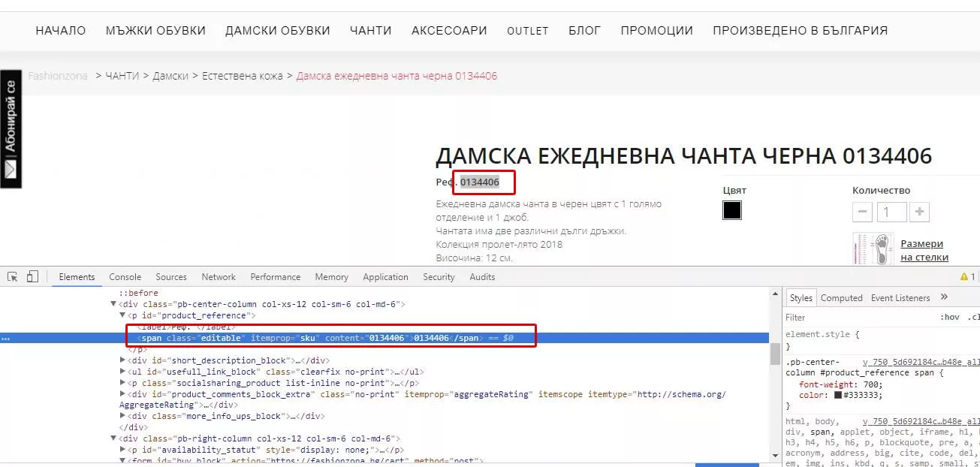Select the label Реф. DOM line
The height and width of the screenshot is (467, 980).
(x=188, y=327)
